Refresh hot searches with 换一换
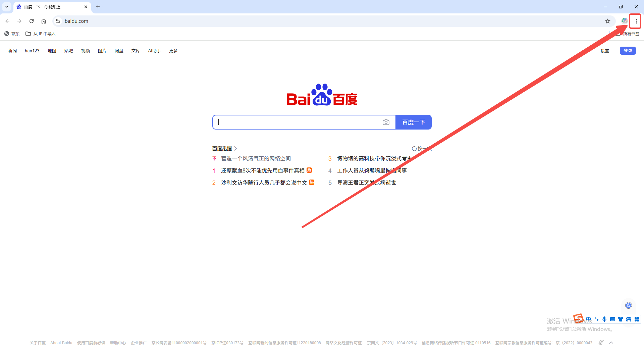The width and height of the screenshot is (644, 349). click(422, 149)
